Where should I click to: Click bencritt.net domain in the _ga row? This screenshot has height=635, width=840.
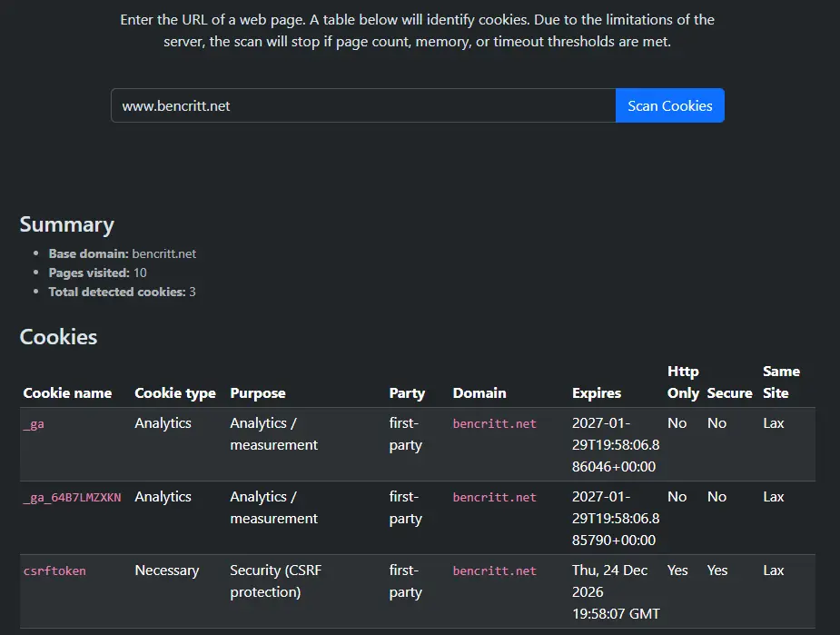pos(495,424)
